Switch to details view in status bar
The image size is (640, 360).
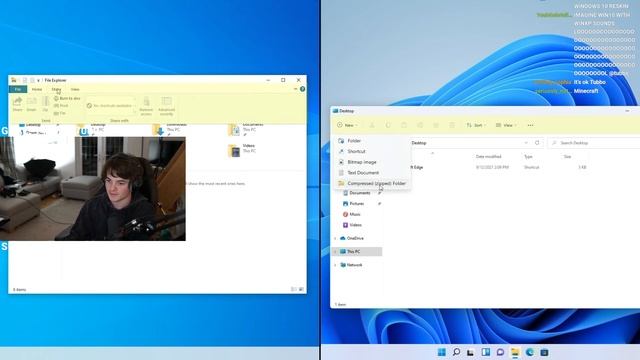(x=293, y=289)
